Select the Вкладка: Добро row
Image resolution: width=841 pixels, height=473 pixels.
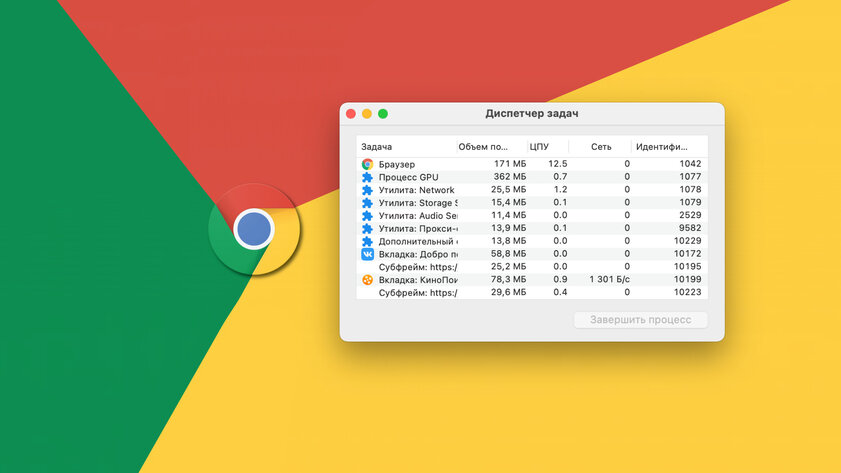click(x=532, y=254)
